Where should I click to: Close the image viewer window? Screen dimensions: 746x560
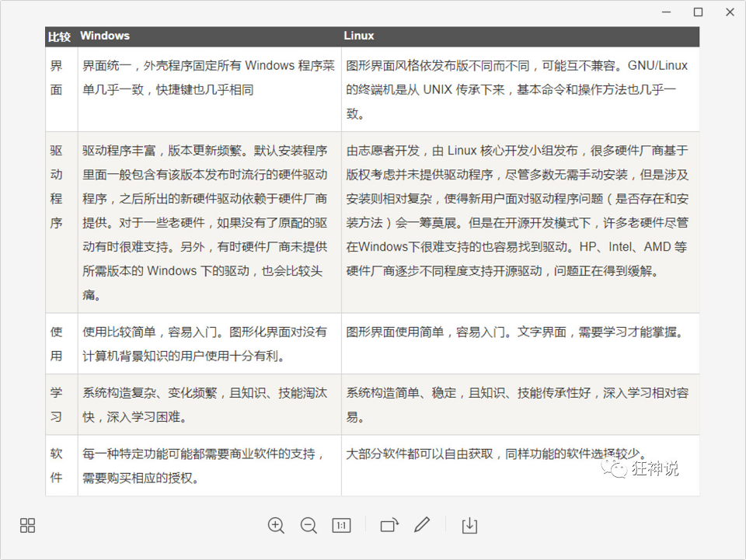pyautogui.click(x=730, y=12)
